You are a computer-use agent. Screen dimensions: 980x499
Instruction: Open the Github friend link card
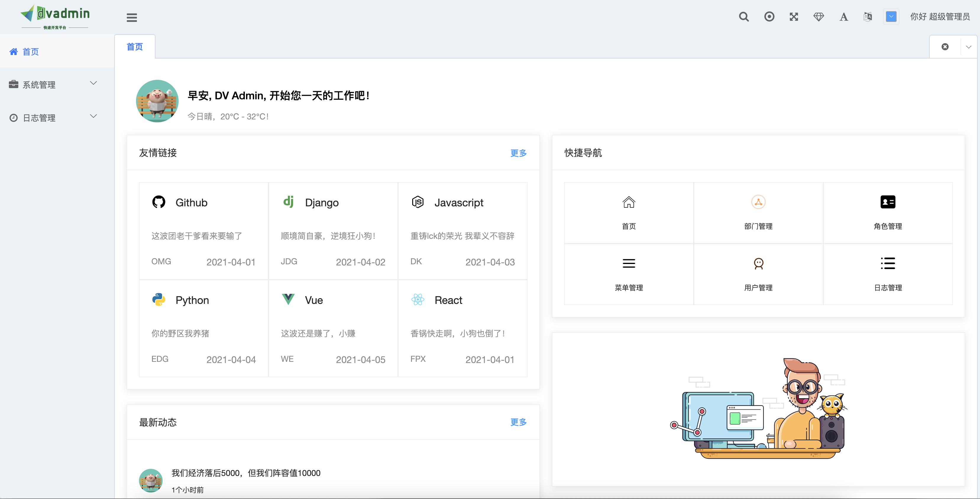tap(203, 231)
